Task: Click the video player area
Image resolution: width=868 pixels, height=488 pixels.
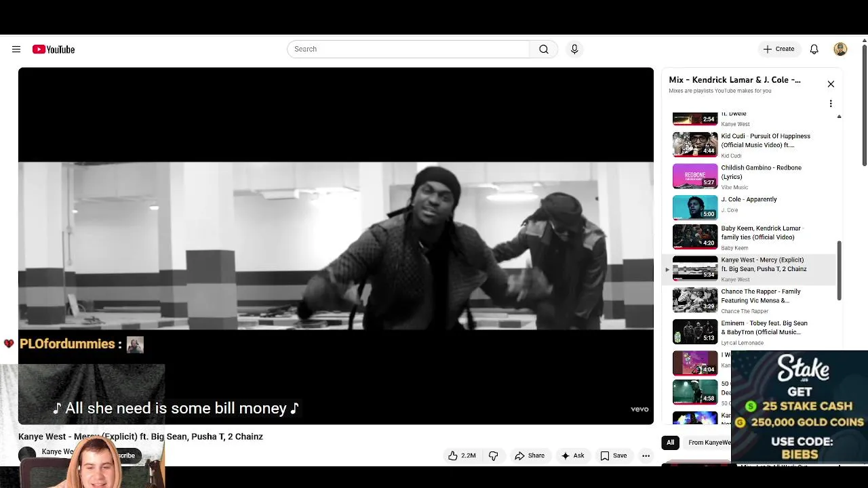Action: (336, 245)
